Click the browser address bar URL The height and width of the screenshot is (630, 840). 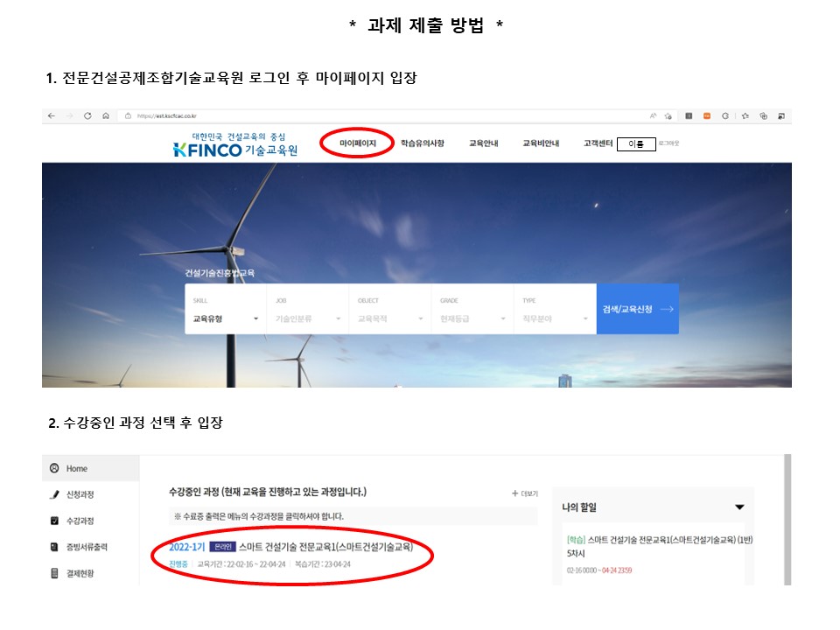point(166,115)
